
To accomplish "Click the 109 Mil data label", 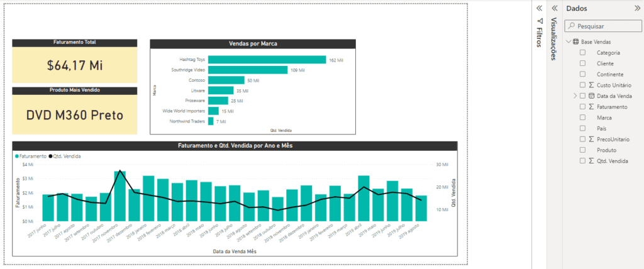I will [x=297, y=70].
